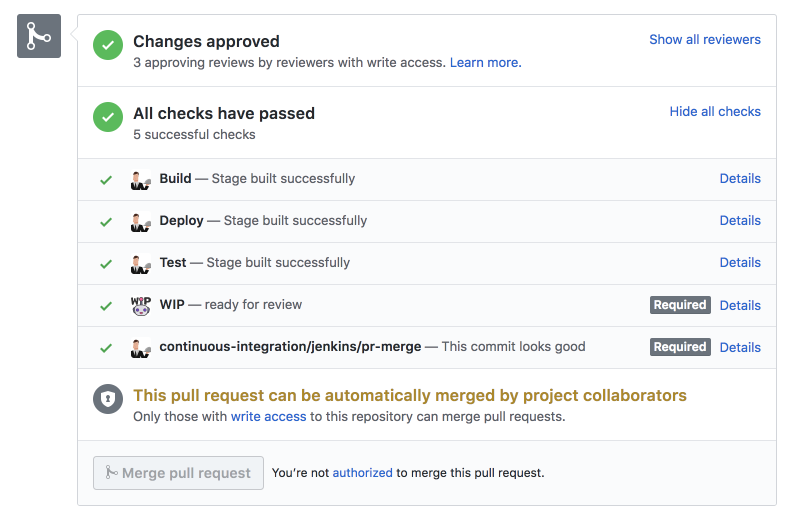Viewport: 787px width, 514px height.
Task: Click the green All checks passed icon
Action: coord(108,117)
